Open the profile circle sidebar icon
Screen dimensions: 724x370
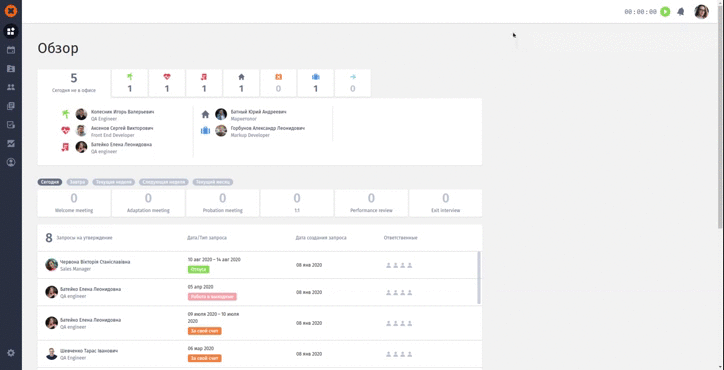(x=11, y=162)
